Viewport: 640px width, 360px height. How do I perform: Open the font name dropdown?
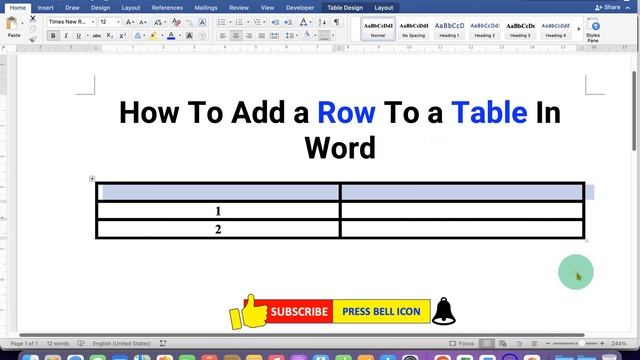tap(93, 22)
